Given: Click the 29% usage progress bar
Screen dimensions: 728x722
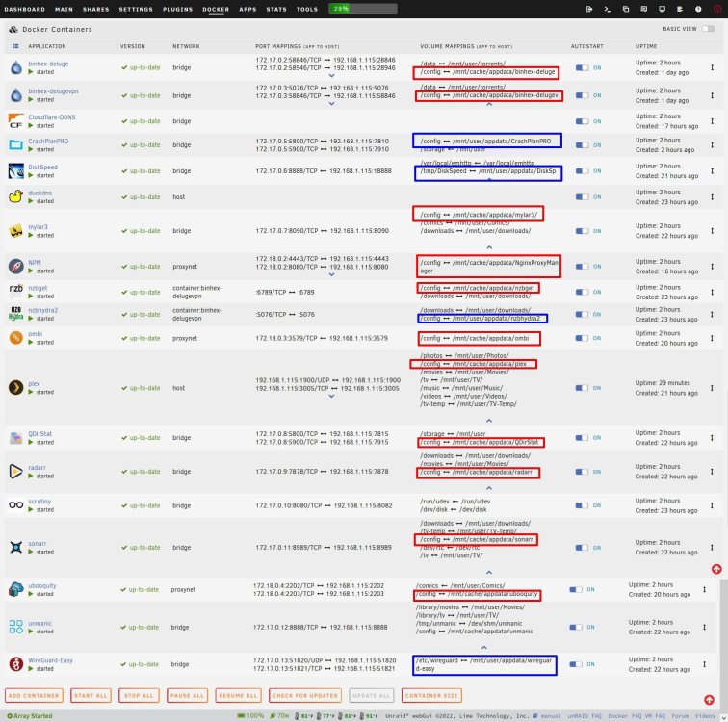Looking at the screenshot, I should tap(363, 9).
